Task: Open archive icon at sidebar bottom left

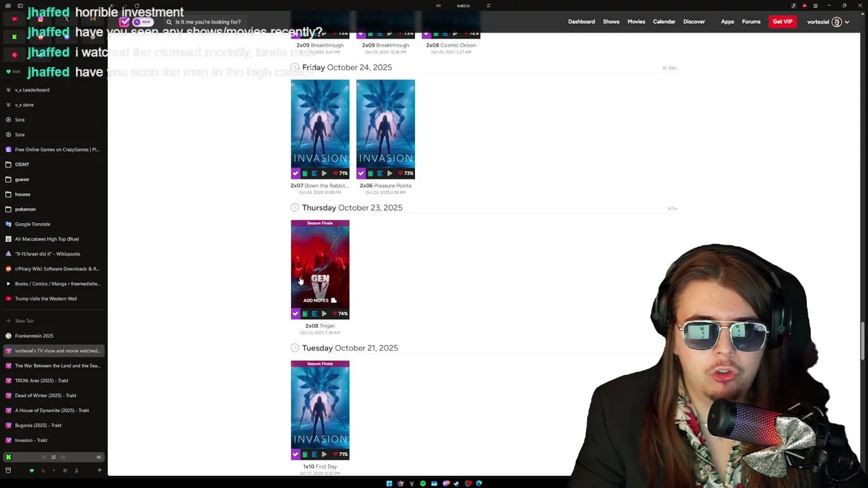Action: click(x=8, y=470)
